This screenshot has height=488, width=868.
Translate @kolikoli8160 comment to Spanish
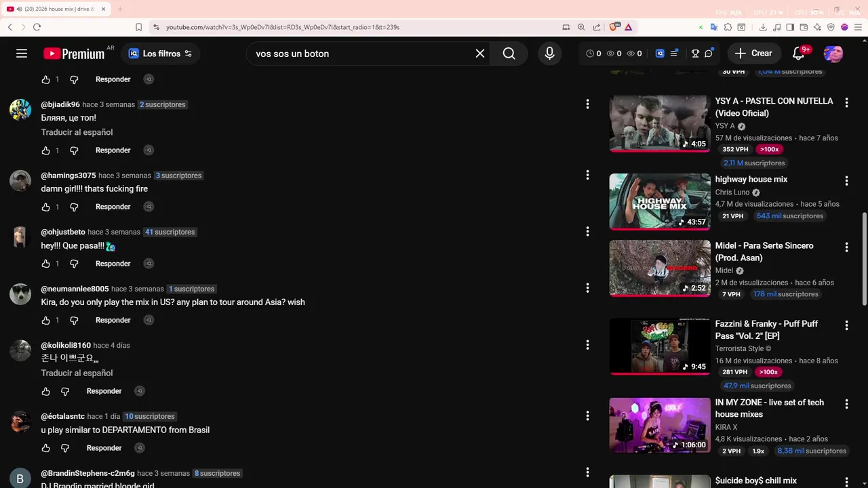tap(77, 373)
